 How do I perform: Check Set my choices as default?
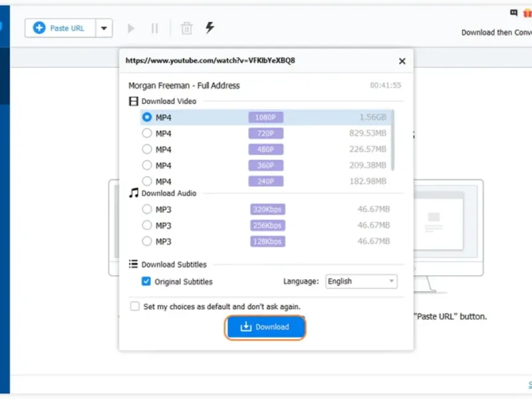[135, 307]
